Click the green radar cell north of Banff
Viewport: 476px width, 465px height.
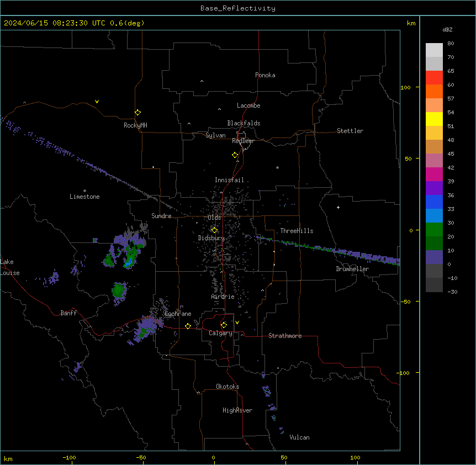click(x=119, y=290)
